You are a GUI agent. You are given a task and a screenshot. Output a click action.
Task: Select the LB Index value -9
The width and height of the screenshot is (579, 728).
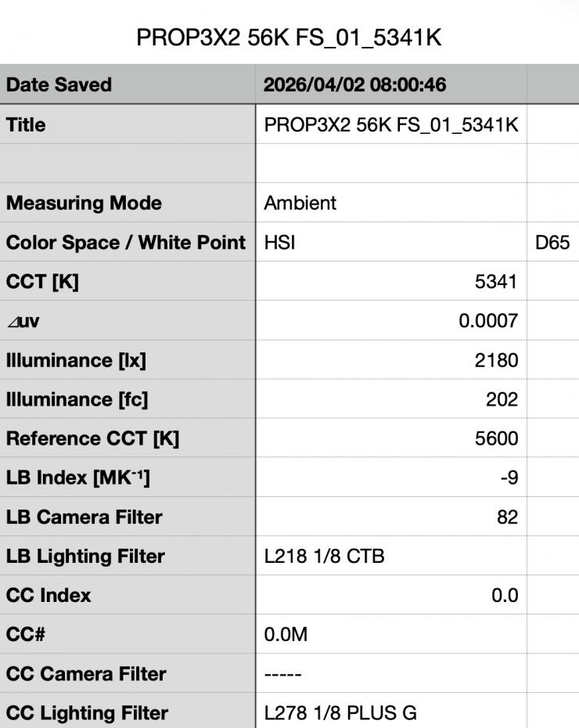(x=509, y=478)
